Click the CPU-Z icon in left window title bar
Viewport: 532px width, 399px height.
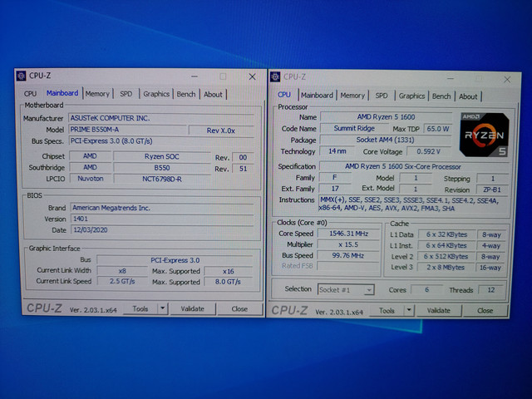click(x=21, y=76)
